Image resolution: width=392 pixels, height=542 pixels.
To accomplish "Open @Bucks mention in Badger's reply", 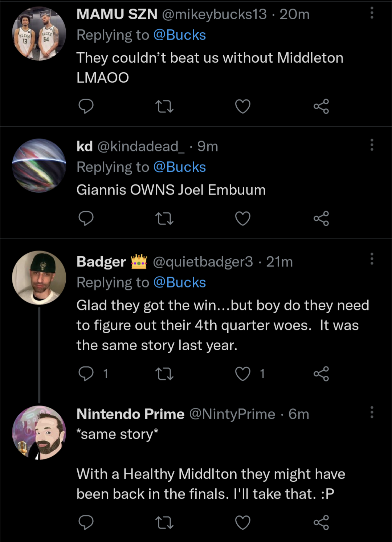I will pos(180,282).
